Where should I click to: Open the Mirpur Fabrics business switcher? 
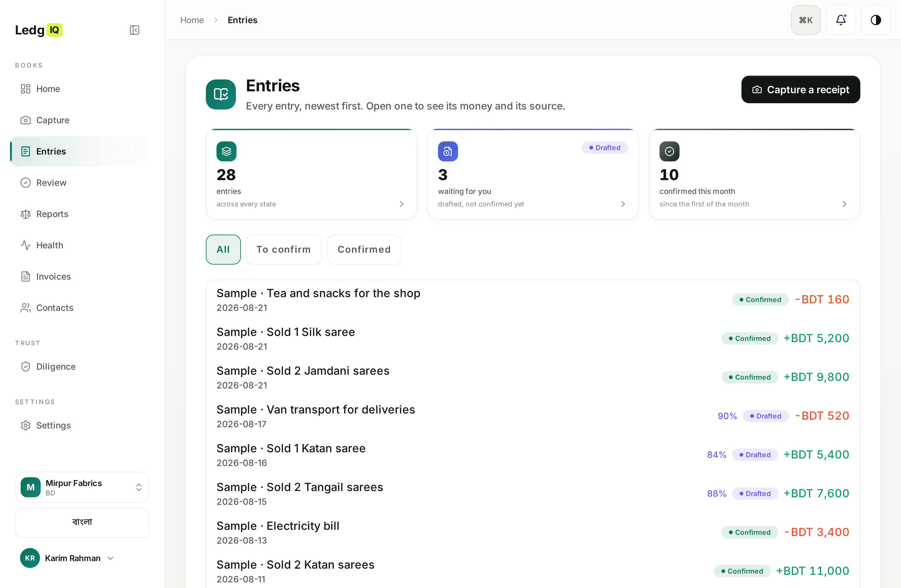point(82,487)
